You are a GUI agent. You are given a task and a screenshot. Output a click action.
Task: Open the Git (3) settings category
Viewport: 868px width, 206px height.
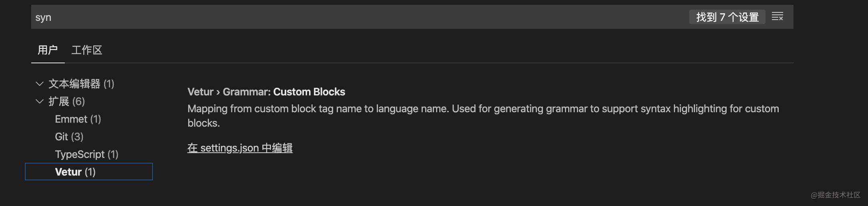pos(69,137)
